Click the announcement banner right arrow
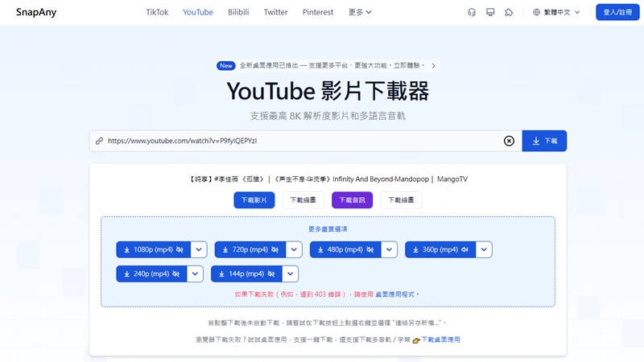This screenshot has height=362, width=644. tap(433, 66)
